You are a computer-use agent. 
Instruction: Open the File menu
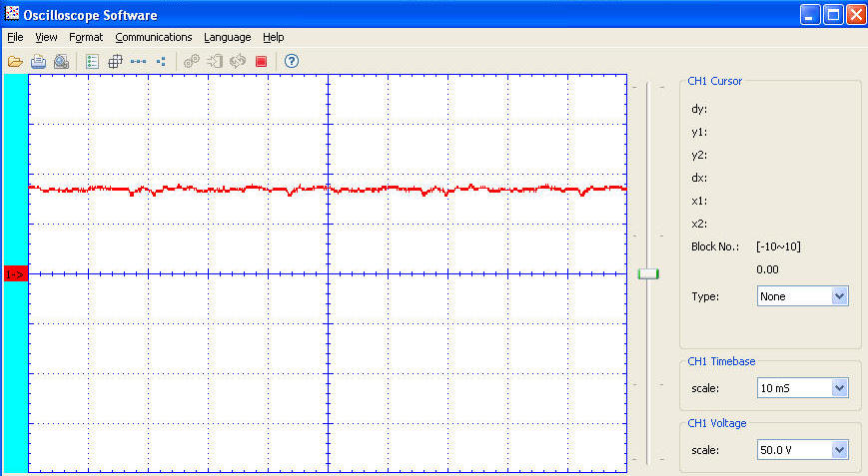[x=15, y=37]
